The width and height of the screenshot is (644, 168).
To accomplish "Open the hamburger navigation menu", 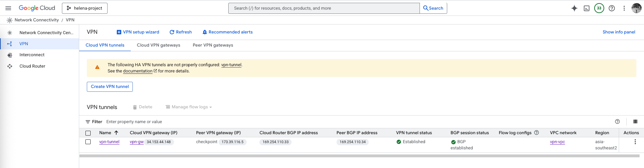I will (8, 8).
